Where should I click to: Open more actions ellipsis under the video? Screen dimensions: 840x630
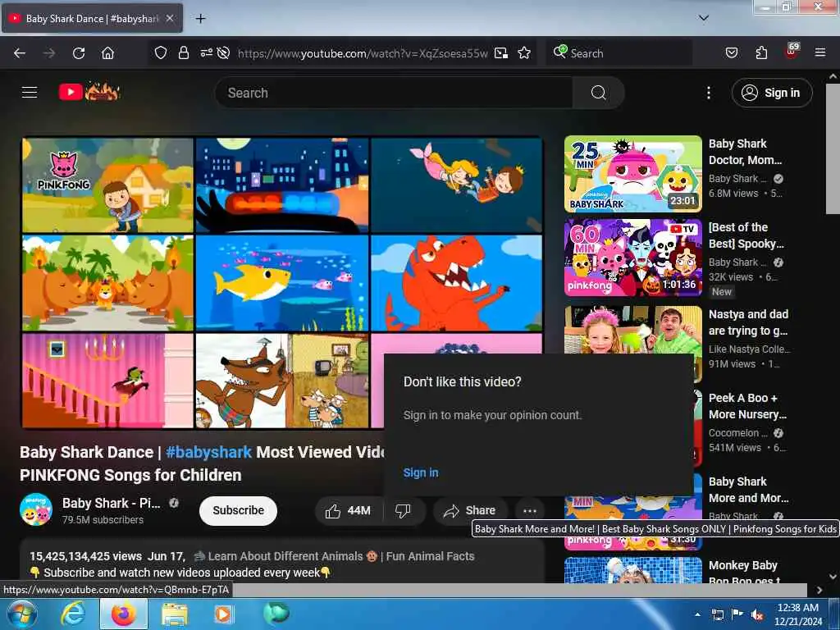click(530, 510)
